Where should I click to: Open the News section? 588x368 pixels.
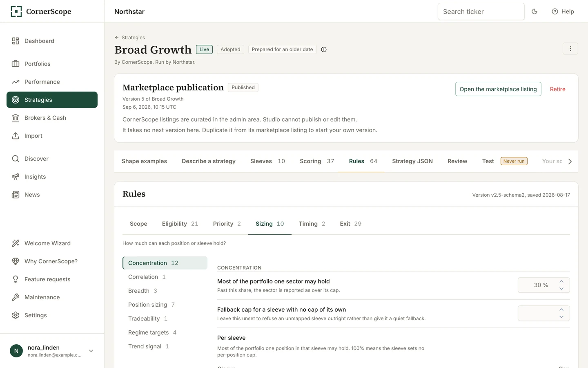pos(52,195)
